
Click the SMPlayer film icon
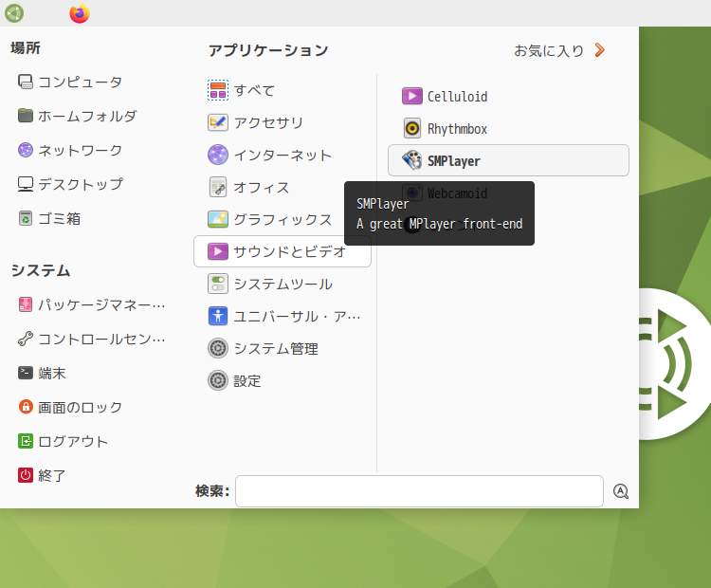pos(411,160)
